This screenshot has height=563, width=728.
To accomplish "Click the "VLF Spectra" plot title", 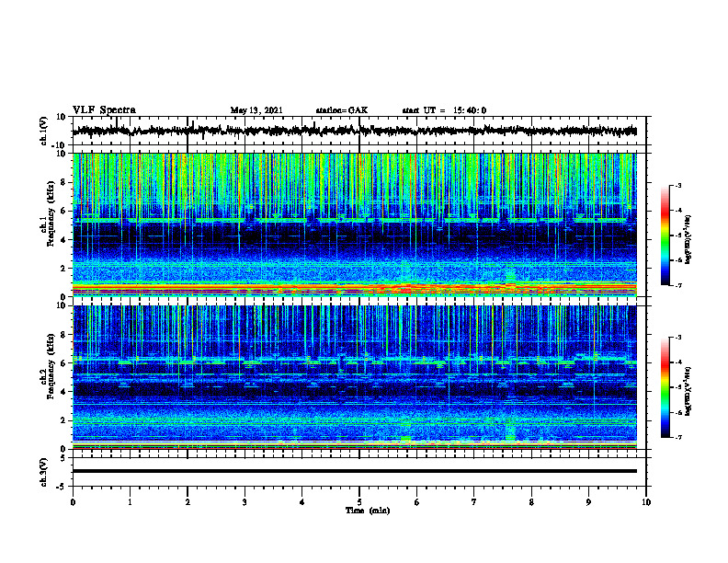I will (x=104, y=110).
